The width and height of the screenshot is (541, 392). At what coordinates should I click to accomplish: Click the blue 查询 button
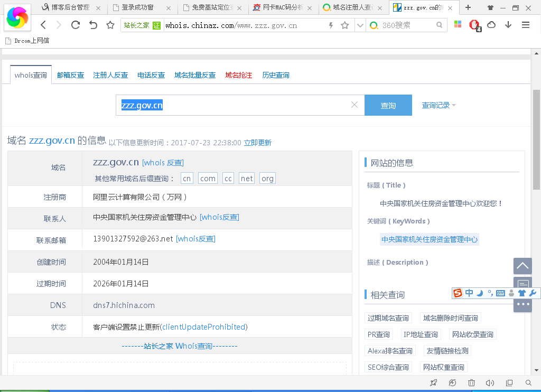(x=388, y=105)
